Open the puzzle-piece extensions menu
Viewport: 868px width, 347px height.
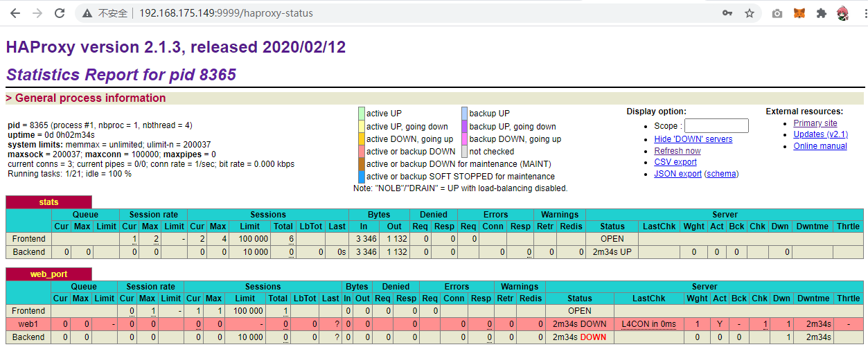[822, 13]
